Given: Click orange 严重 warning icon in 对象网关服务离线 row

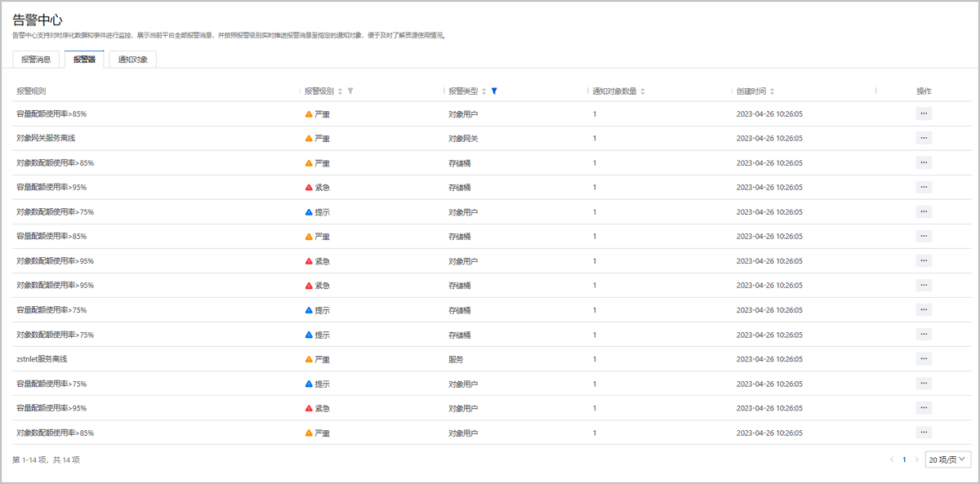Looking at the screenshot, I should pos(309,139).
